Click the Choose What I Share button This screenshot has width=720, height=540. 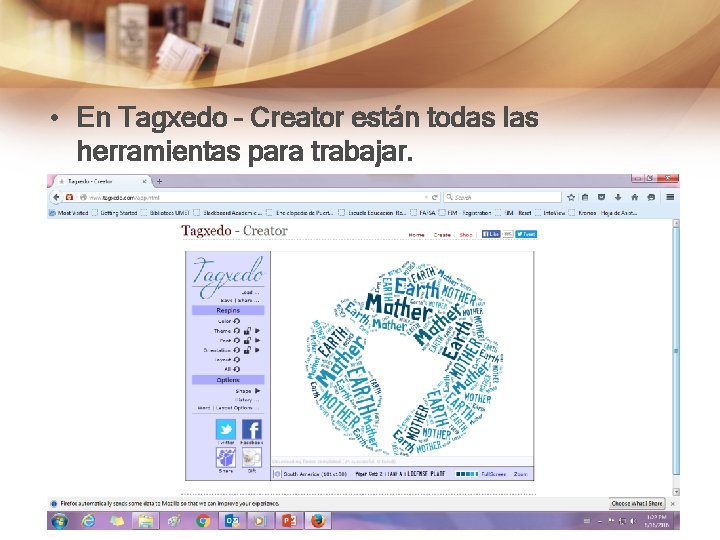(637, 504)
